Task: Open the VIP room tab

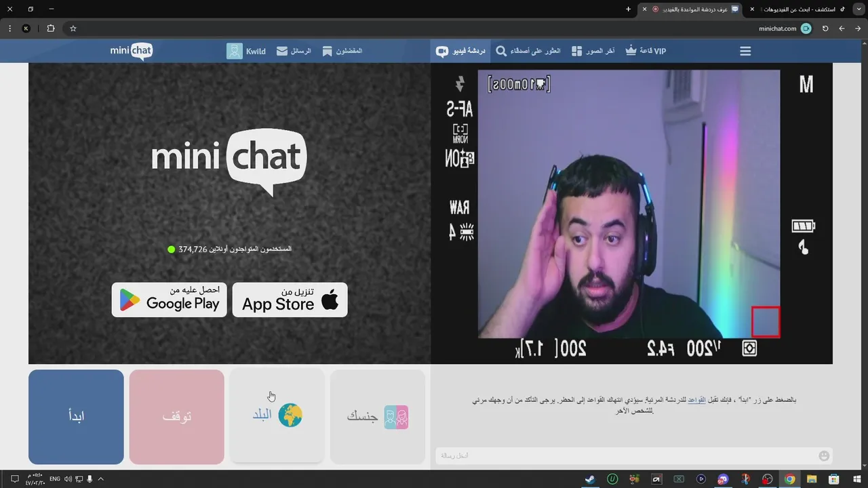Action: point(646,51)
